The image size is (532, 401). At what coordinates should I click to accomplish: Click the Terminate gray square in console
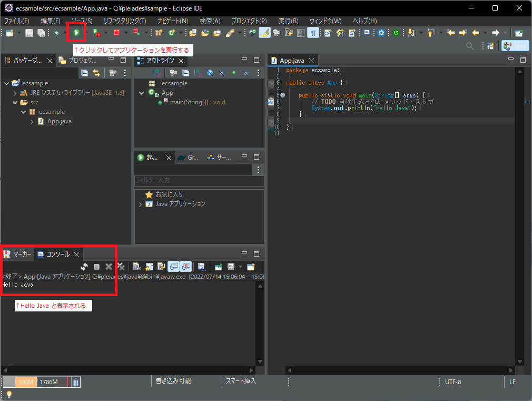pyautogui.click(x=97, y=267)
